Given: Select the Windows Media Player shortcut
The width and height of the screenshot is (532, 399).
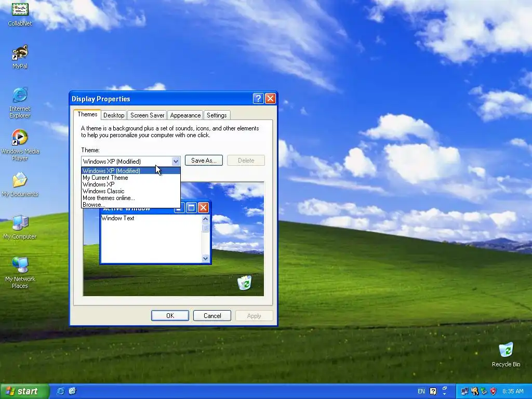Looking at the screenshot, I should [x=20, y=145].
